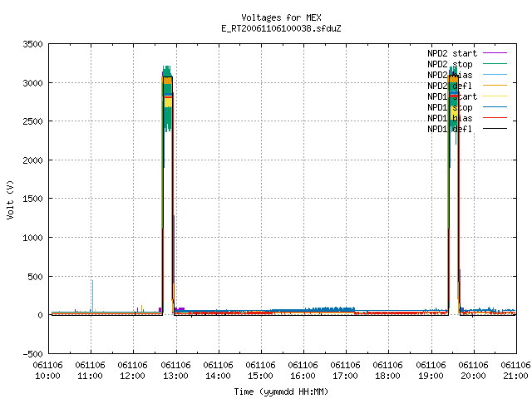Click the -500 y-axis tick label
Image resolution: width=532 pixels, height=399 pixels.
(33, 354)
